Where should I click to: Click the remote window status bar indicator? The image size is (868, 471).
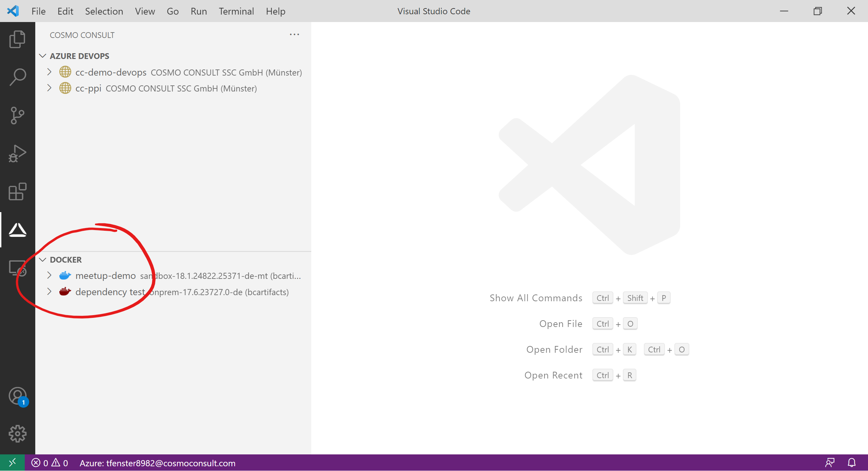(12, 463)
